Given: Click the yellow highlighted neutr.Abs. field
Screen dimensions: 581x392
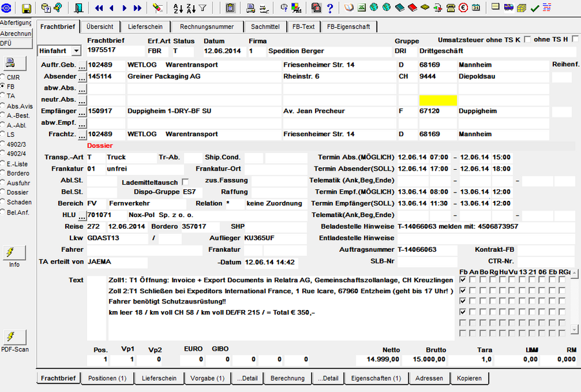Looking at the screenshot, I should coord(438,100).
